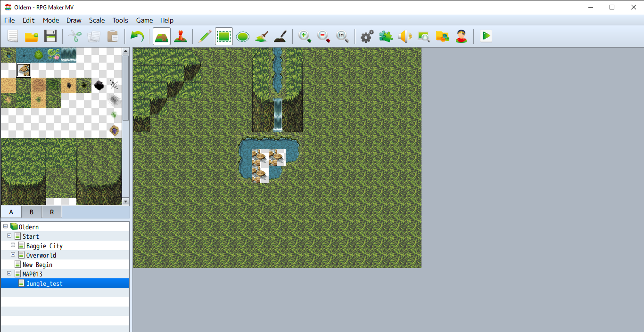Select the Overworld map
The height and width of the screenshot is (332, 644).
point(41,255)
